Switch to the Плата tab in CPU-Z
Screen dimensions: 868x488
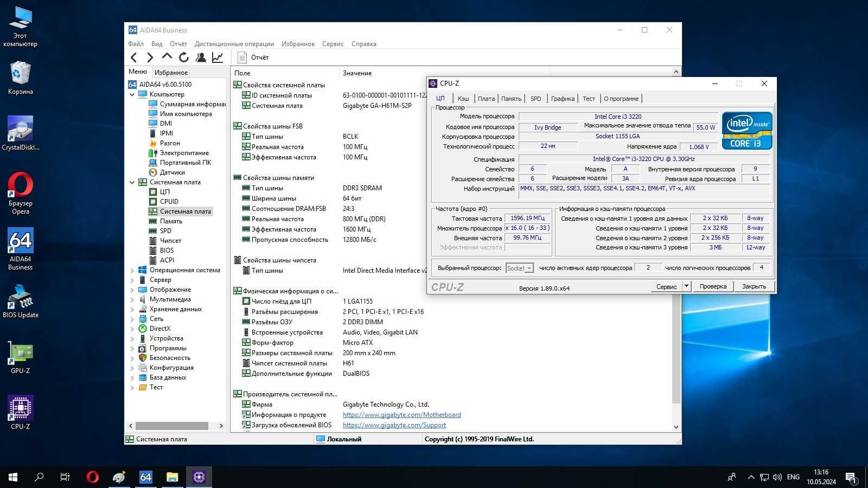486,99
